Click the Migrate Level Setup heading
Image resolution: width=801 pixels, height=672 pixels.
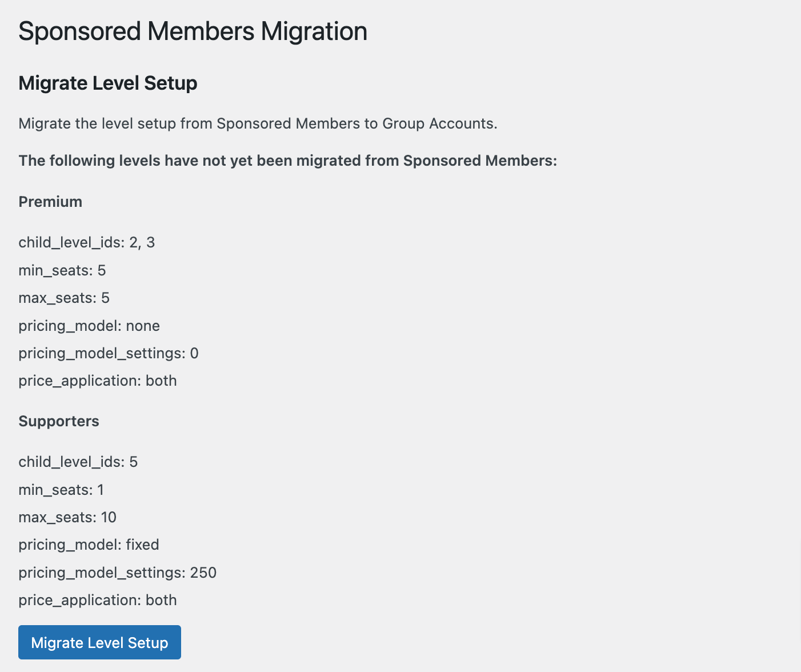pos(107,83)
